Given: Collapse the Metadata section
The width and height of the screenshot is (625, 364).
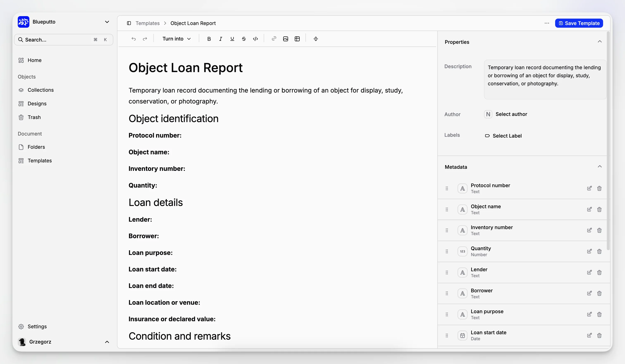Looking at the screenshot, I should tap(600, 166).
